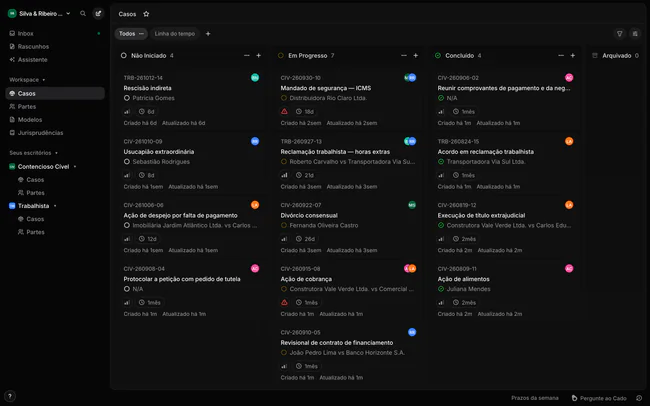Viewport: 650px width, 406px height.
Task: Collapse the Concluído column
Action: 561,56
